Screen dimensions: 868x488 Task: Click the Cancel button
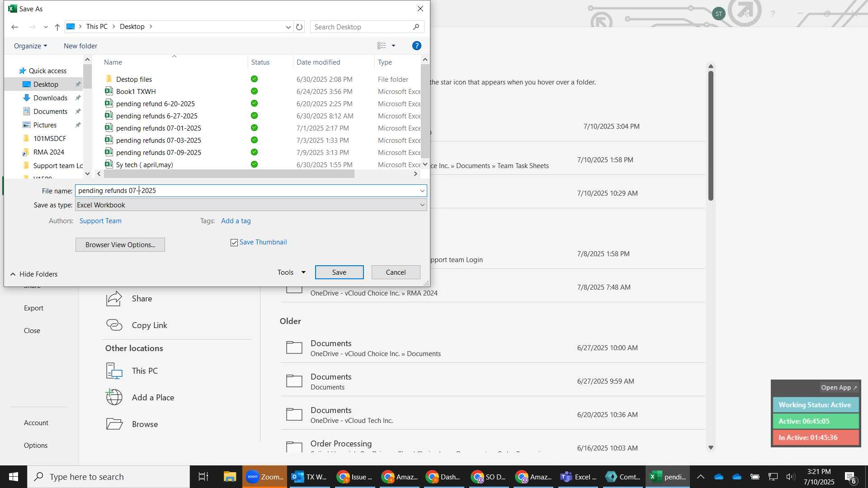pyautogui.click(x=396, y=272)
